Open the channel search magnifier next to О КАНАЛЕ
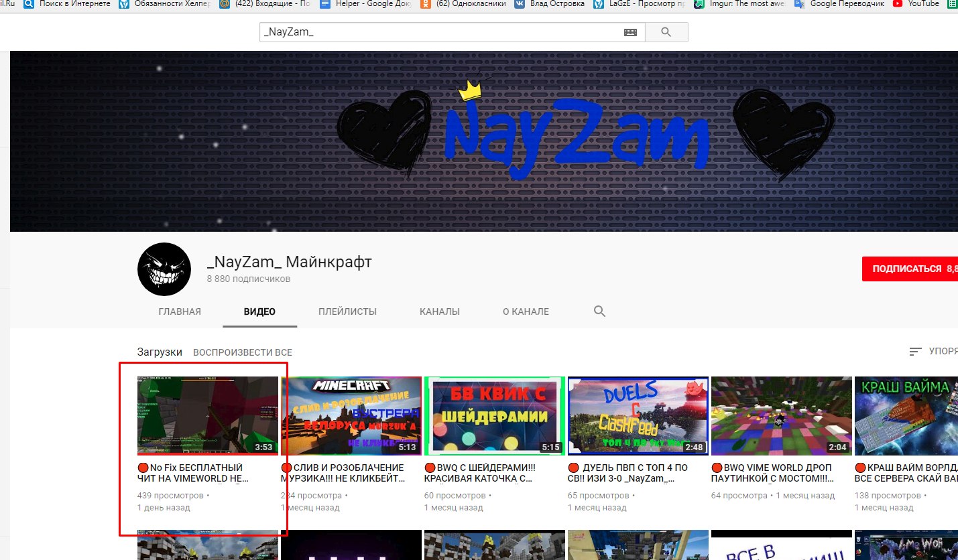 [600, 311]
